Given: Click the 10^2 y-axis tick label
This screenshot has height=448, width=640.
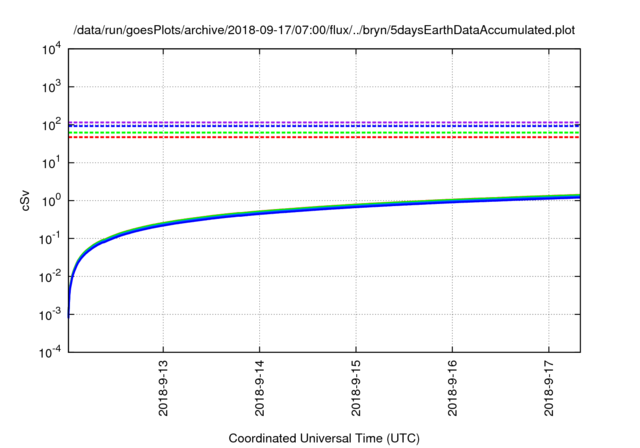Looking at the screenshot, I should click(50, 124).
